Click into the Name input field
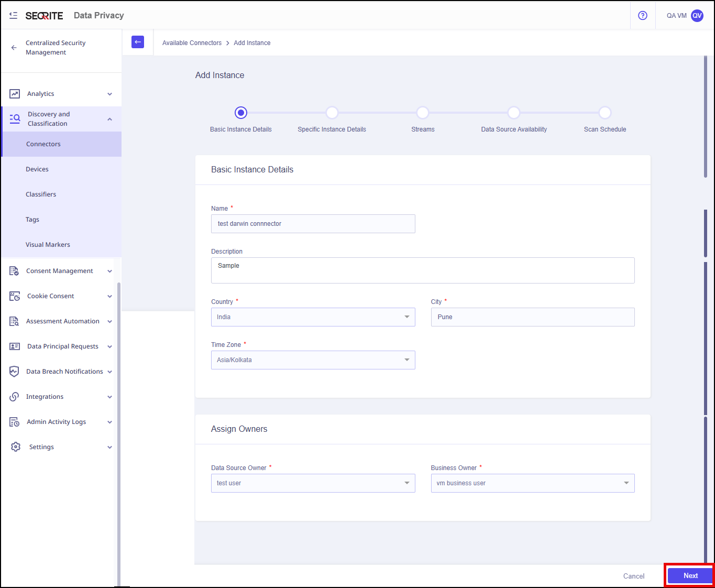 click(x=313, y=224)
